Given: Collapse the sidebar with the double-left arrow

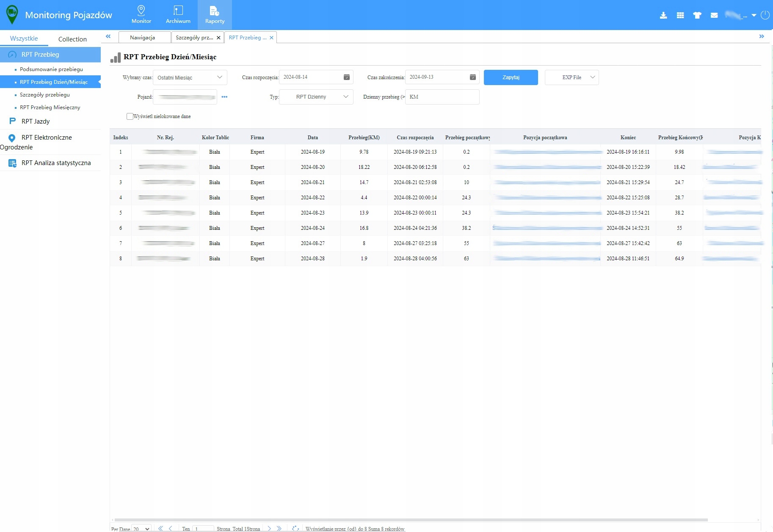Looking at the screenshot, I should [108, 36].
